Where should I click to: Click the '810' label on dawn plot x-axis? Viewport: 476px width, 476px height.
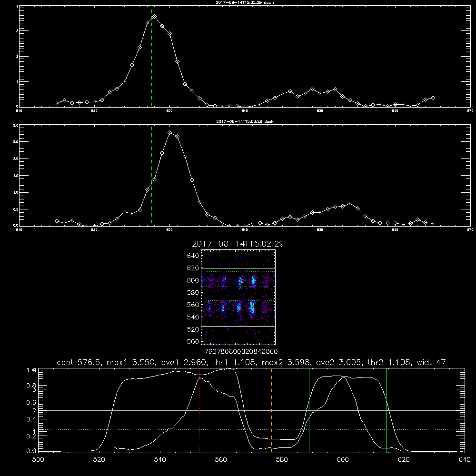(19, 111)
